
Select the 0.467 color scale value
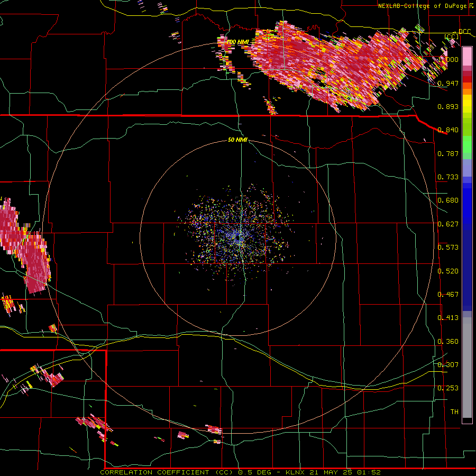coord(448,295)
